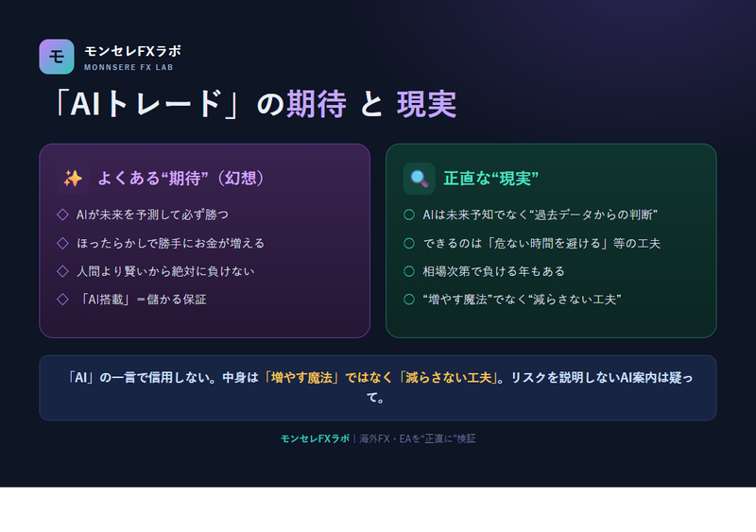The height and width of the screenshot is (532, 756).
Task: Click the purple word 現実 in title
Action: [426, 104]
